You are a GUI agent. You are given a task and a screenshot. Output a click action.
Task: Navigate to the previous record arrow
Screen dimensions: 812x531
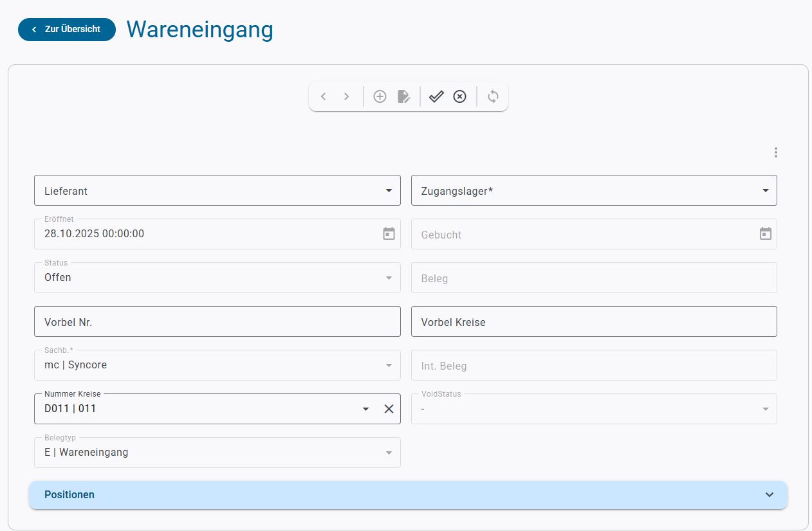(x=323, y=96)
